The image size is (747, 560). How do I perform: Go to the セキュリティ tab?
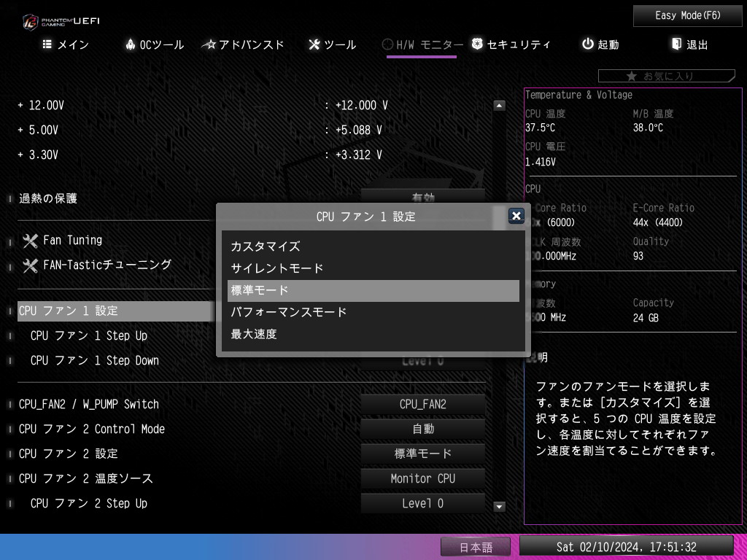pyautogui.click(x=511, y=44)
